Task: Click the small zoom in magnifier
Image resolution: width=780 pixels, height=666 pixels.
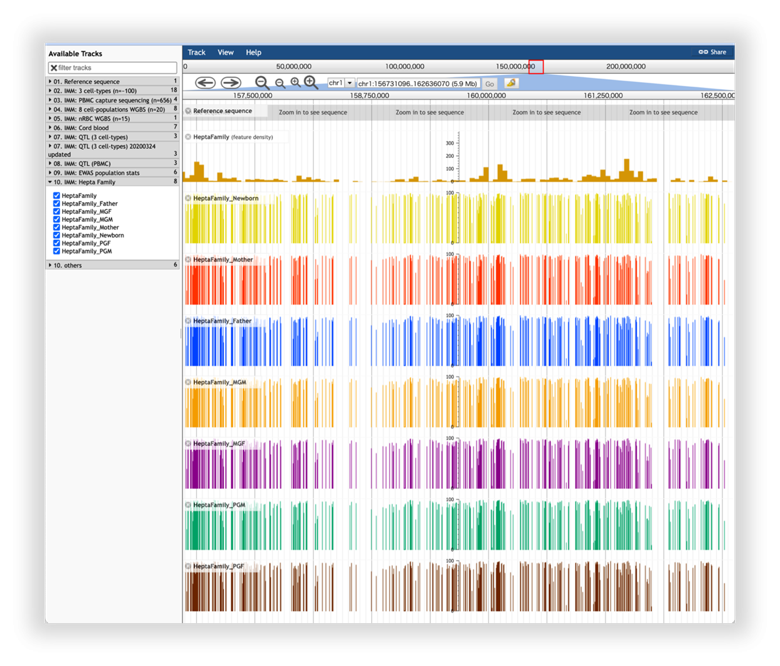Action: click(x=295, y=83)
